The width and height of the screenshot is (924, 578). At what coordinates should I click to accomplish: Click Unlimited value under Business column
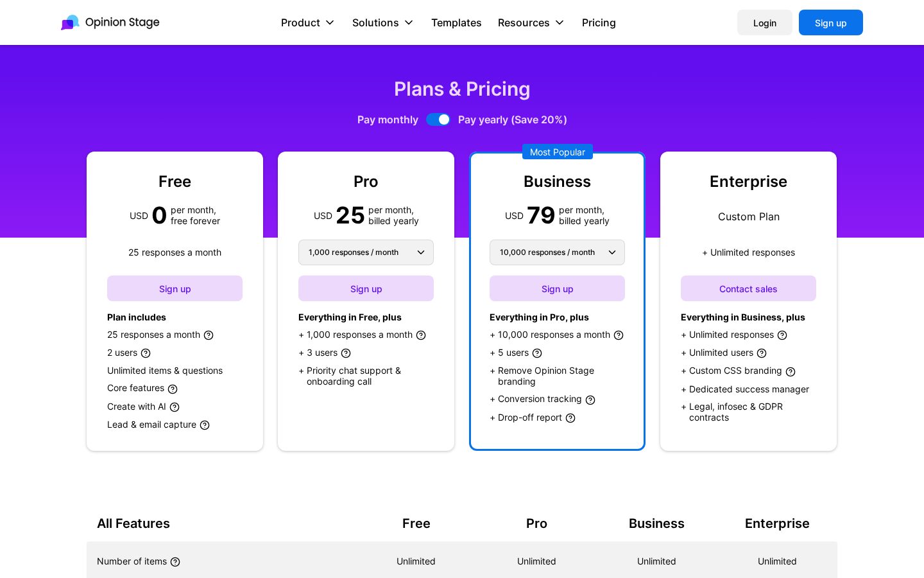tap(656, 561)
